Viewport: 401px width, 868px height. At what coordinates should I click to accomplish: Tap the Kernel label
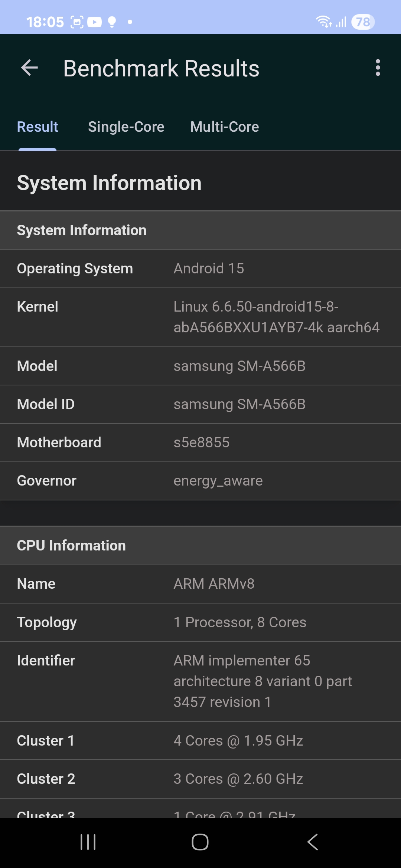click(x=38, y=307)
